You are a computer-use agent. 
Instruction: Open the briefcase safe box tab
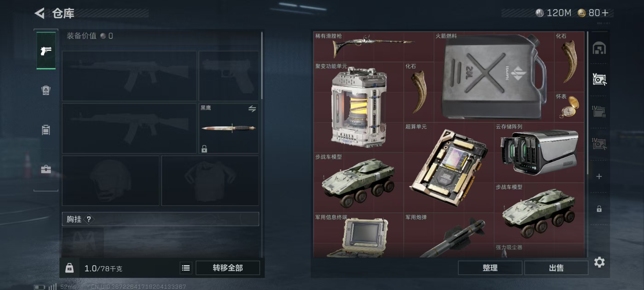pyautogui.click(x=46, y=169)
